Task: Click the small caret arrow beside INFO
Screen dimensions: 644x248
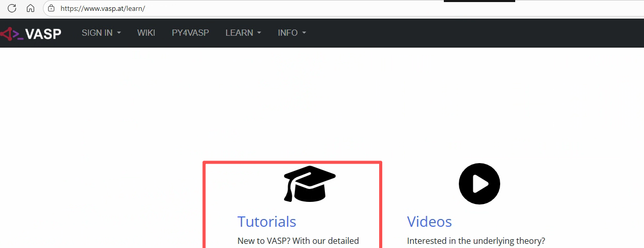Action: click(x=304, y=33)
